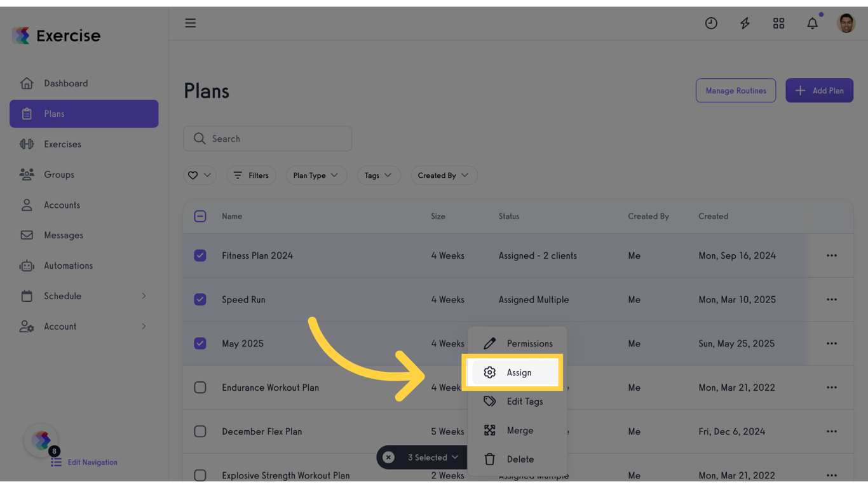
Task: Click the lightning bolt quick actions icon
Action: [x=745, y=24]
